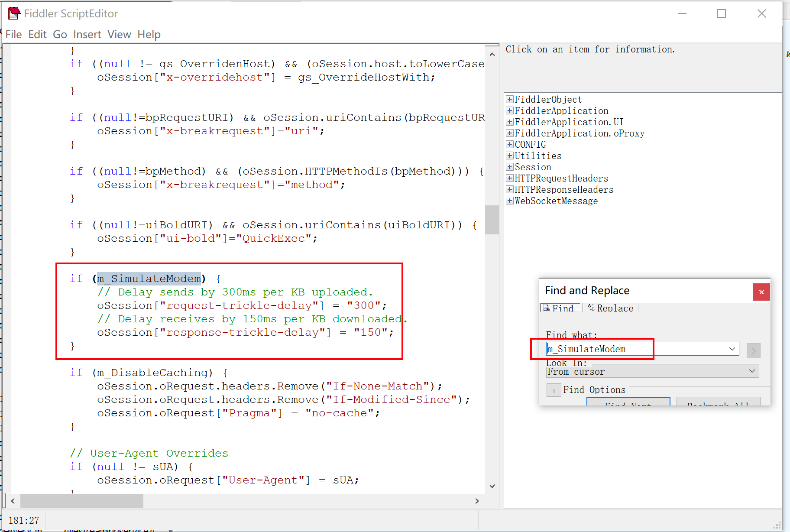Expand the CONFIG tree node
This screenshot has height=532, width=790.
[510, 144]
